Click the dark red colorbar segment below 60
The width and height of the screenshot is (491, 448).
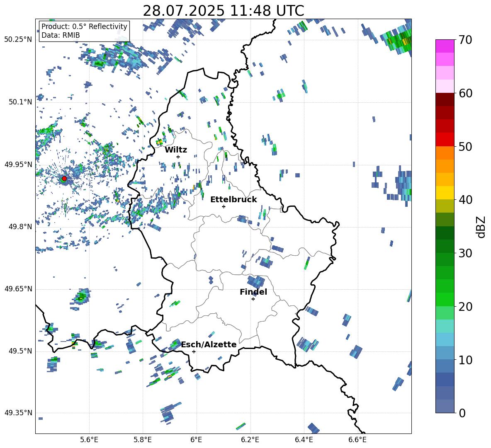[x=445, y=99]
